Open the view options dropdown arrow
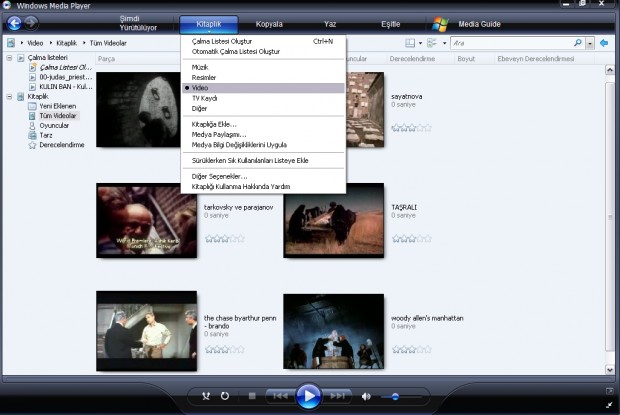Screen dimensions: 620x415 tap(444, 43)
